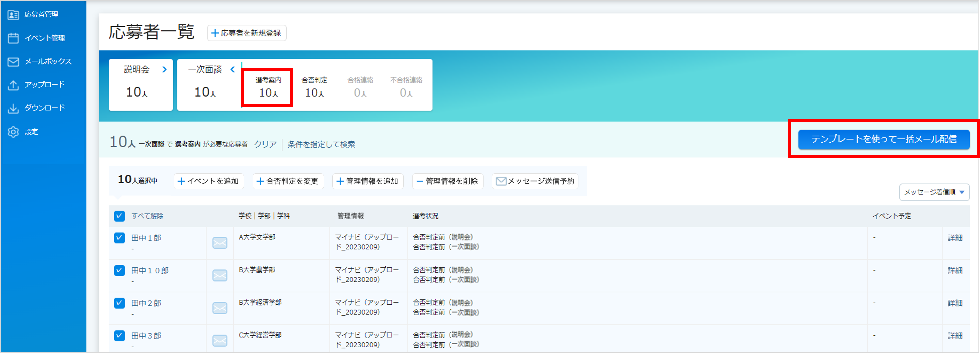Open 応募者管理 in the sidebar
Image resolution: width=980 pixels, height=353 pixels.
41,14
